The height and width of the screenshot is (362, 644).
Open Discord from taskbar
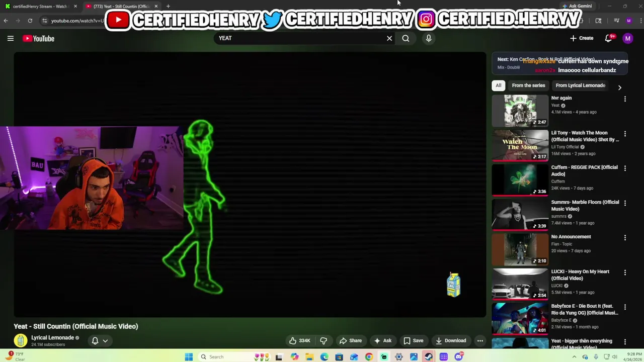coord(458,357)
